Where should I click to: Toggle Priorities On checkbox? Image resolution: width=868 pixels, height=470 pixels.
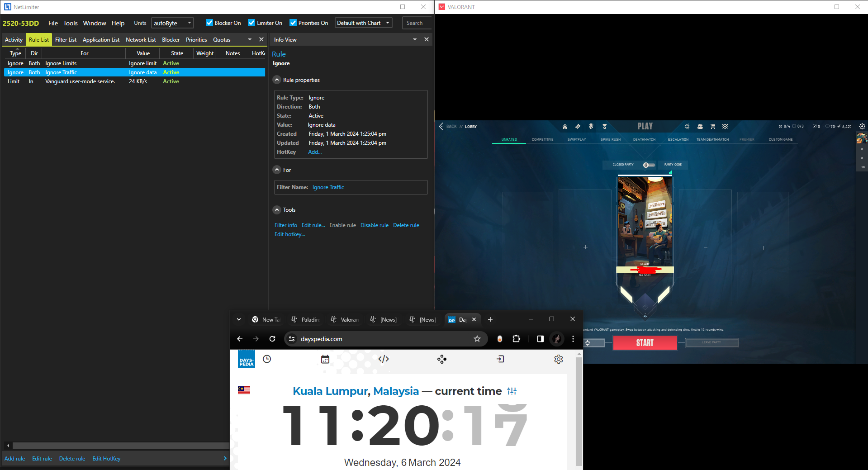point(293,23)
